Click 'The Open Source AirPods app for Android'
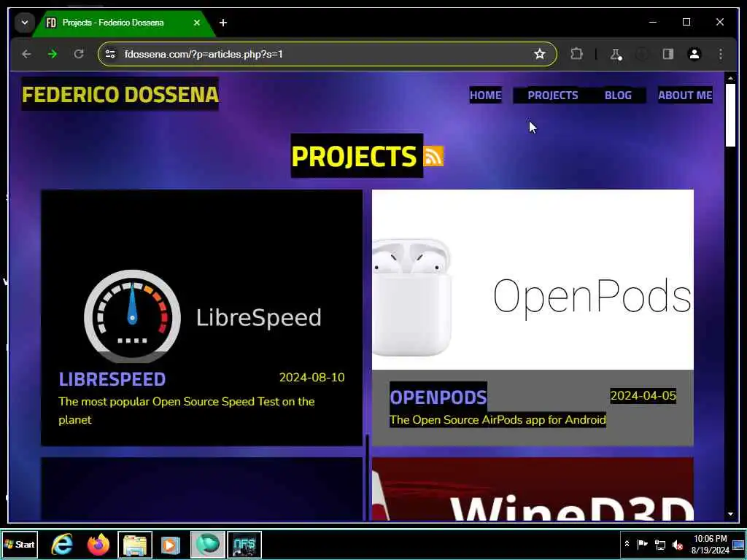The width and height of the screenshot is (747, 560). point(498,419)
